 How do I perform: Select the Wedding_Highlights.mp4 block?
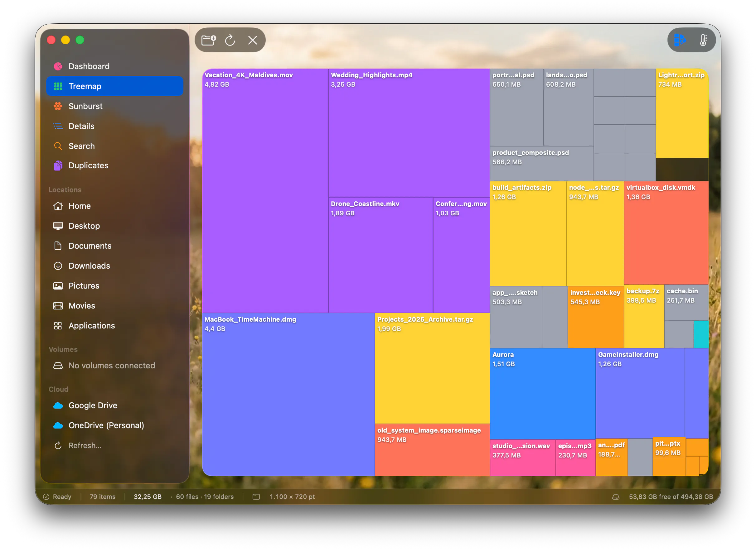409,133
